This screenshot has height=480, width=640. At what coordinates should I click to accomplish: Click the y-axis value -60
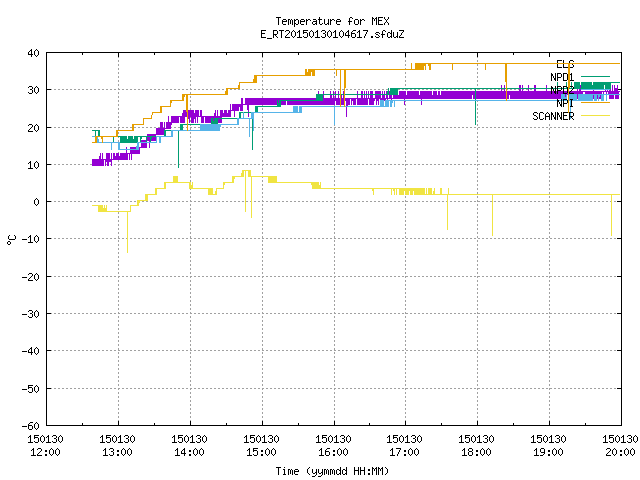(x=31, y=426)
